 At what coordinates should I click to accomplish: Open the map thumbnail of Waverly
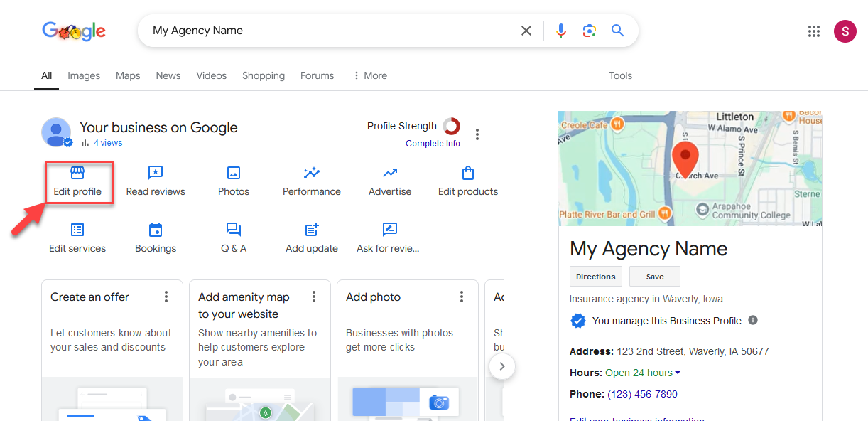coord(690,169)
